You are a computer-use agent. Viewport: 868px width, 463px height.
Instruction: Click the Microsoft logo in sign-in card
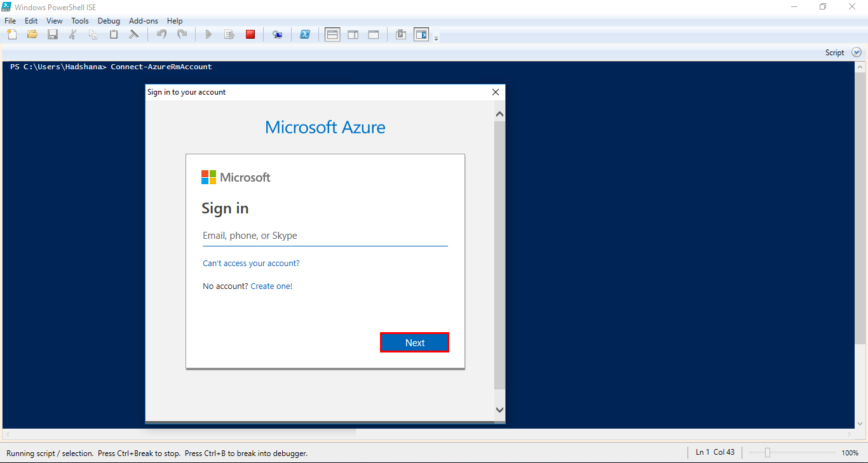236,177
